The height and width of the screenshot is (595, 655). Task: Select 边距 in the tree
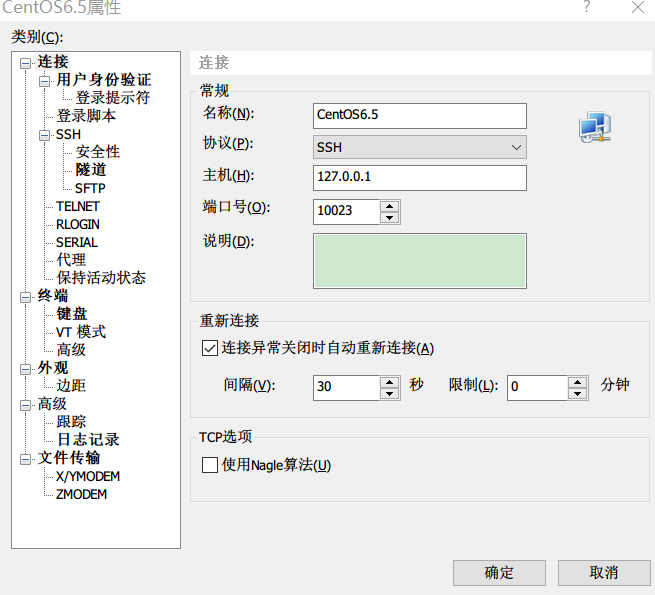(71, 386)
